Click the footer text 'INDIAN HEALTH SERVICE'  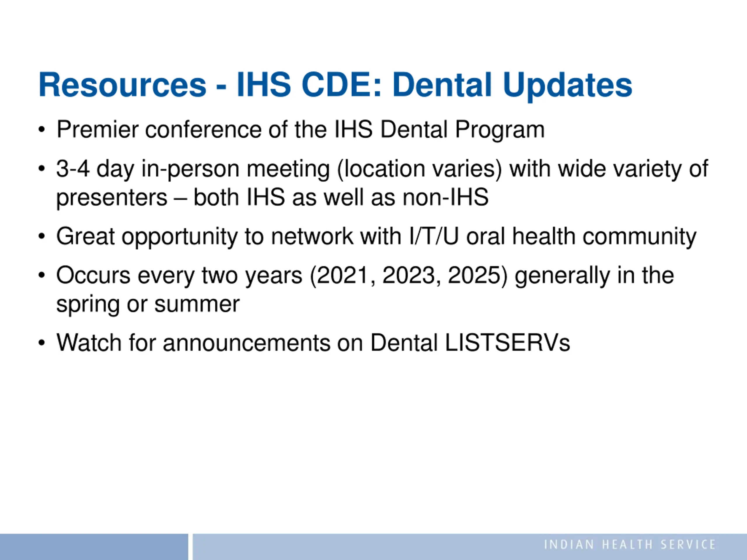(x=630, y=545)
